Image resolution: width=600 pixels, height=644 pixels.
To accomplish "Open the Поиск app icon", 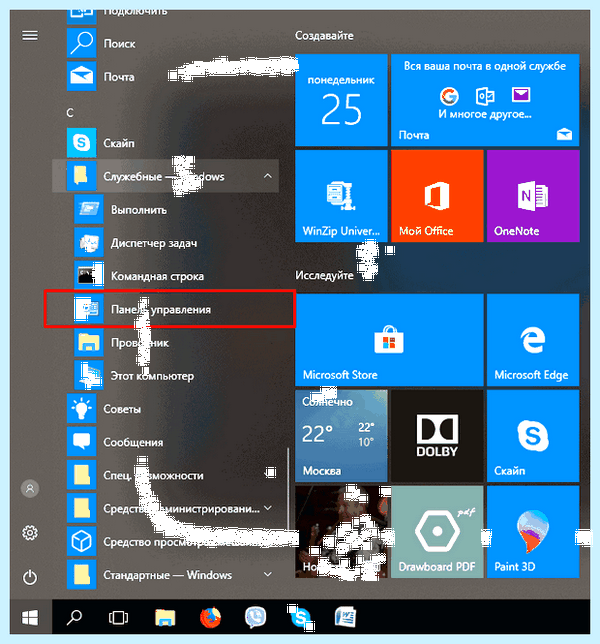I will [81, 43].
